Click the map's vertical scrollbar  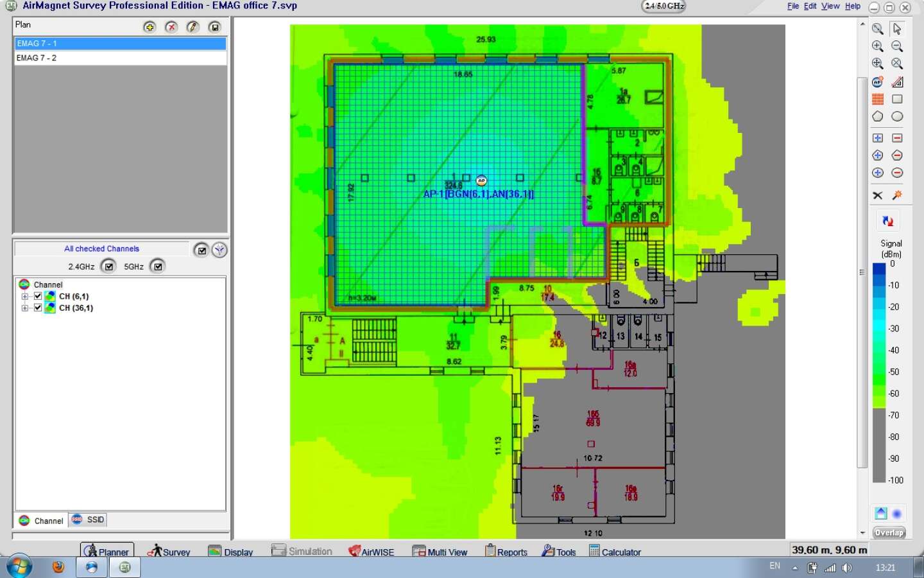point(862,273)
